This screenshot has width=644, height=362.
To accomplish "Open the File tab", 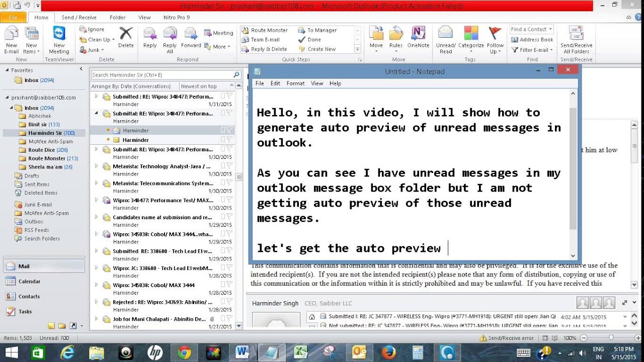I will 13,18.
